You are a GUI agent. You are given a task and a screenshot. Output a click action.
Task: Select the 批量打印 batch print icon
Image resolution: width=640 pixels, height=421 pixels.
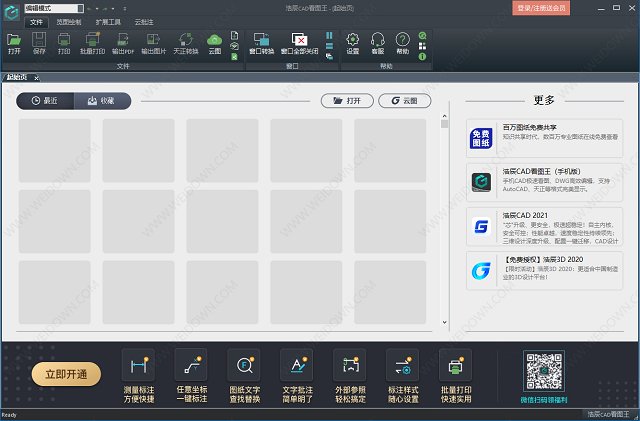(x=91, y=41)
